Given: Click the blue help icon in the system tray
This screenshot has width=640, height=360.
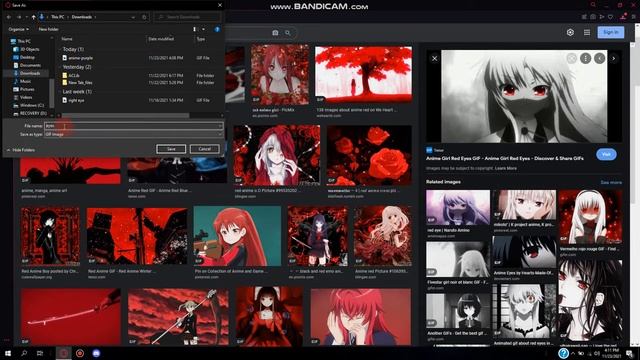Looking at the screenshot, I should 563,353.
